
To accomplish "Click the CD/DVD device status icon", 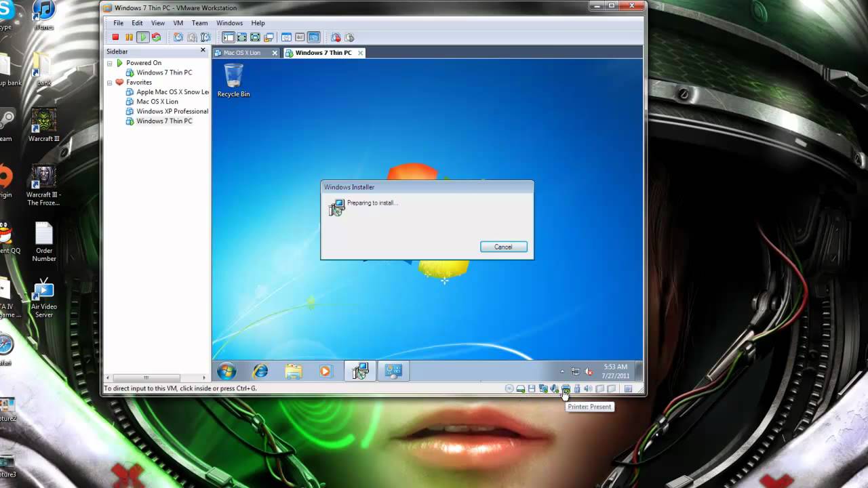I will [x=509, y=388].
